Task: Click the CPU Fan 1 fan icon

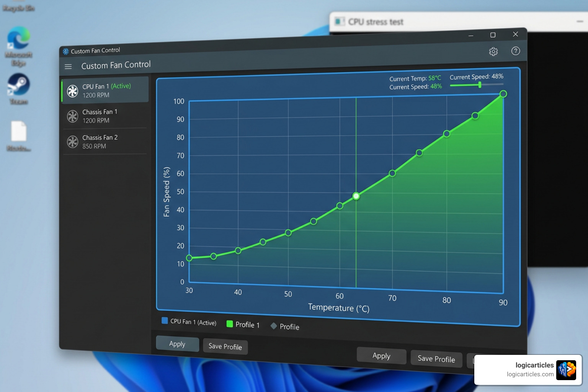Action: [72, 91]
